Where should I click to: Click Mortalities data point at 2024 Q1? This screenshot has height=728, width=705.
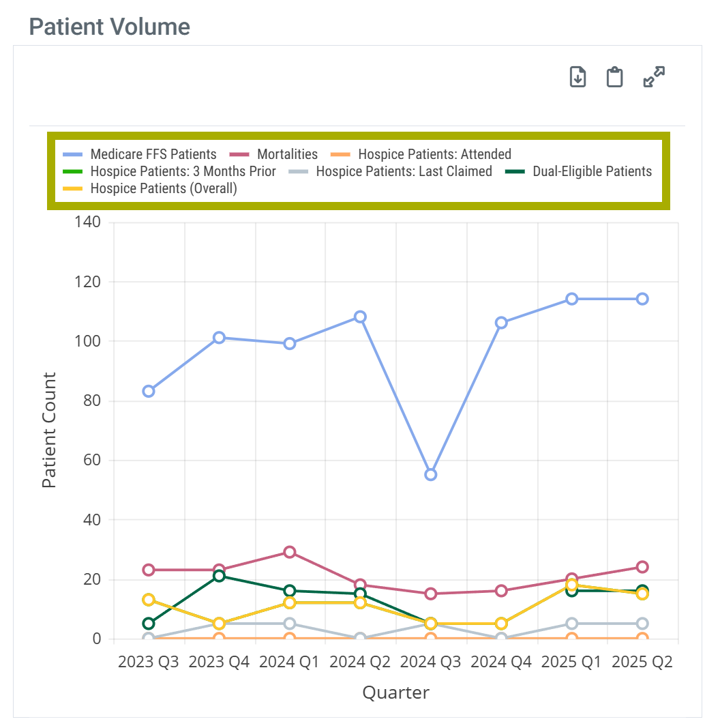[x=290, y=552]
